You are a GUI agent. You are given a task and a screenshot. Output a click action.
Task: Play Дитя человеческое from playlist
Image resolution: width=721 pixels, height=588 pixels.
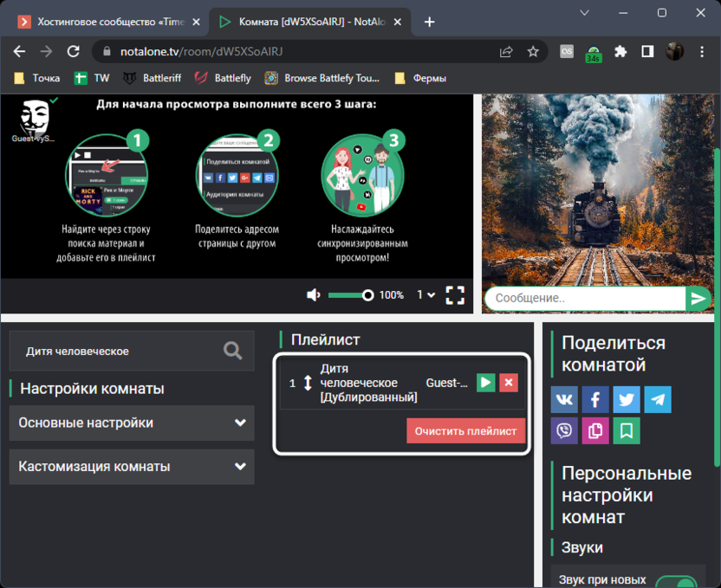(x=485, y=383)
